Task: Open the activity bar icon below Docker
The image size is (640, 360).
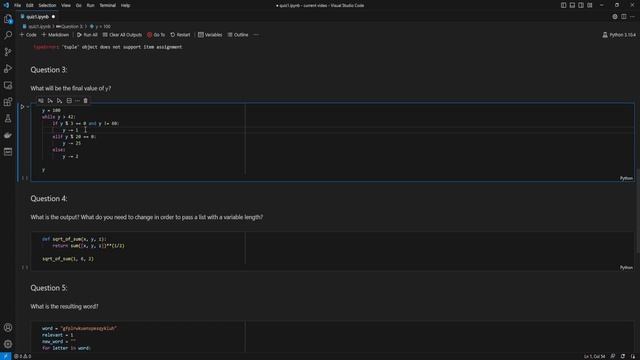Action: pyautogui.click(x=8, y=152)
